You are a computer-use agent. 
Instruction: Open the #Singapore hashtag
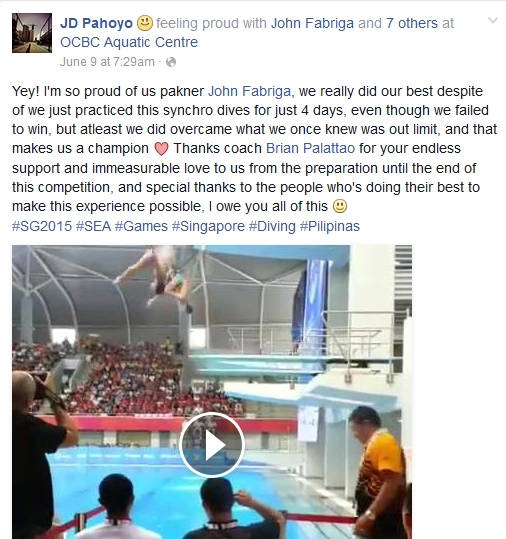(208, 226)
